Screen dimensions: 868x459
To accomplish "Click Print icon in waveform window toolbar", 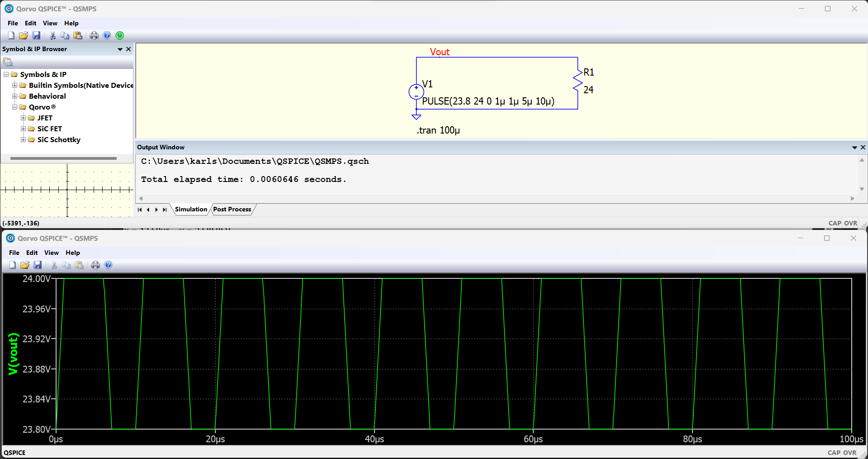I will pos(95,265).
